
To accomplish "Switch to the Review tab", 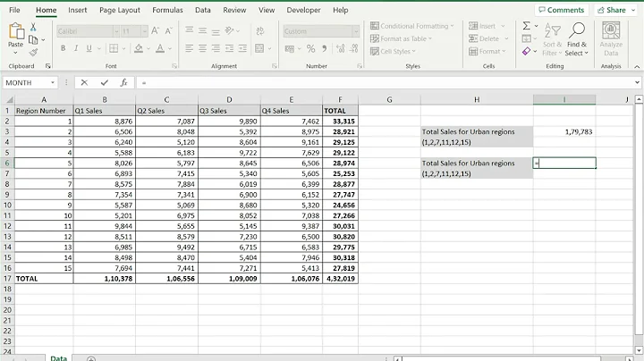I will coord(234,10).
